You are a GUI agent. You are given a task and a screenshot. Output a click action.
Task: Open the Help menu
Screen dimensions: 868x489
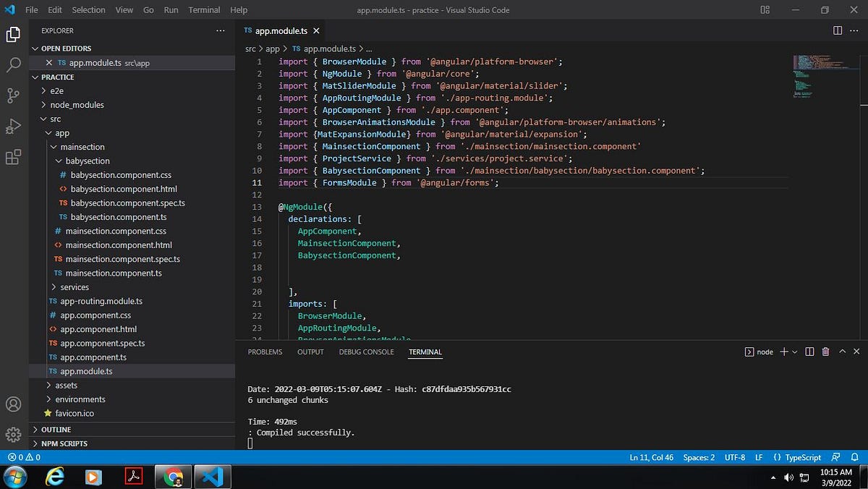pyautogui.click(x=239, y=10)
